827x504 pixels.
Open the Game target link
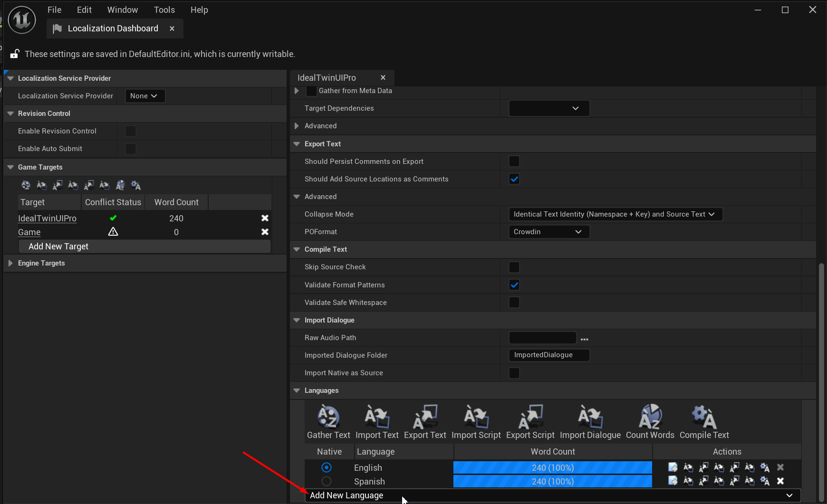pos(29,232)
